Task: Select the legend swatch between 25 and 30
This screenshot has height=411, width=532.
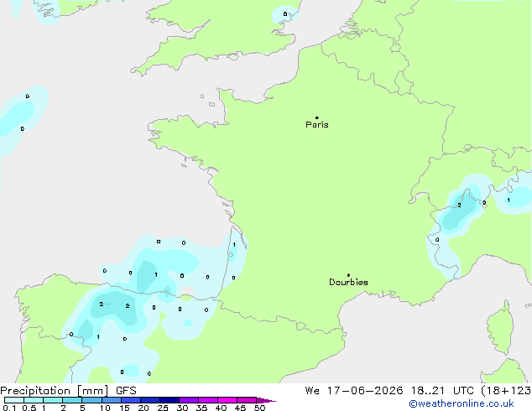Action: tap(170, 400)
